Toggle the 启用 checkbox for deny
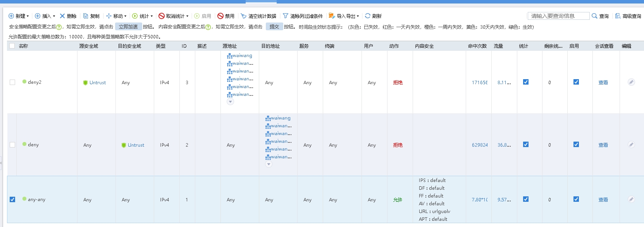The width and height of the screenshot is (644, 227). click(x=576, y=144)
